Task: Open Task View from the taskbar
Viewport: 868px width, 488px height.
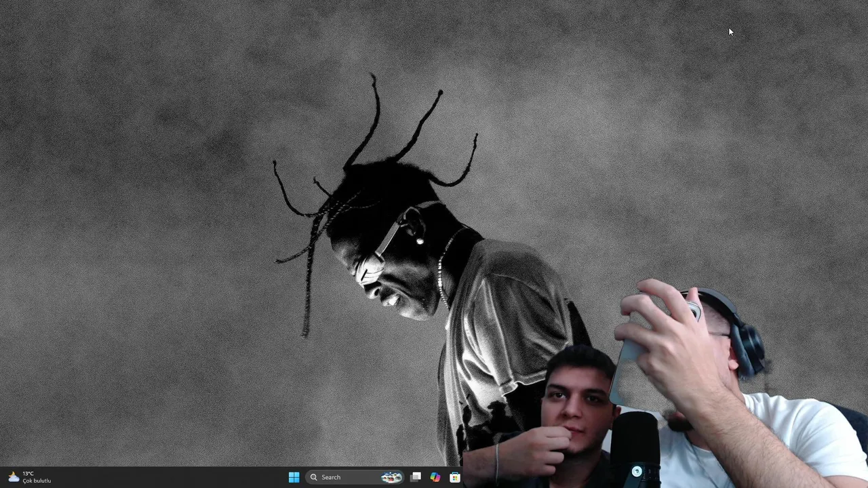Action: click(x=416, y=477)
